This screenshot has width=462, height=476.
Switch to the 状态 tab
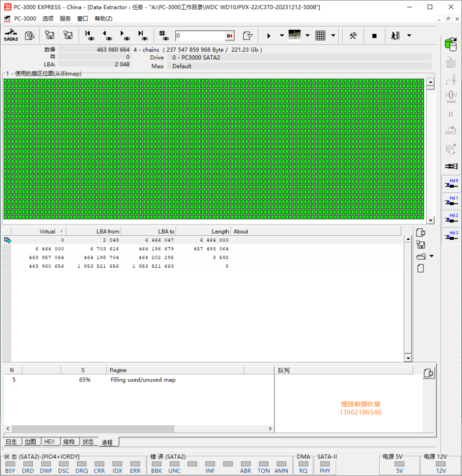[x=88, y=442]
